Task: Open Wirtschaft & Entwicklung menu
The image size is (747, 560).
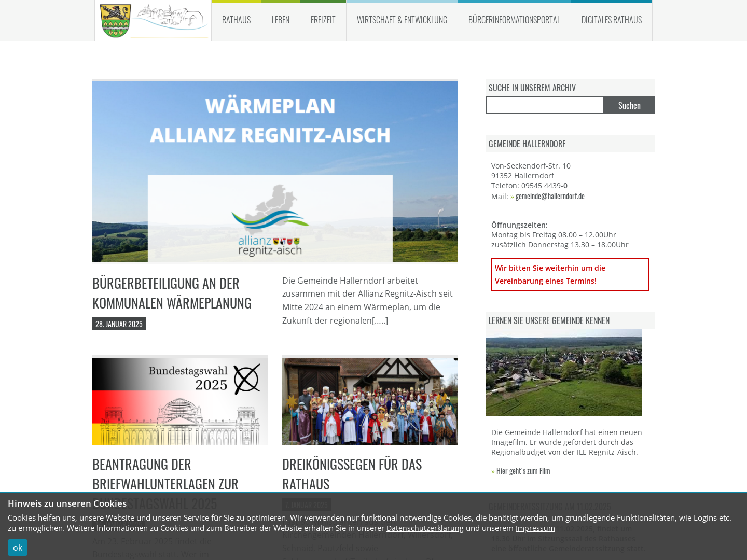Action: click(x=402, y=20)
